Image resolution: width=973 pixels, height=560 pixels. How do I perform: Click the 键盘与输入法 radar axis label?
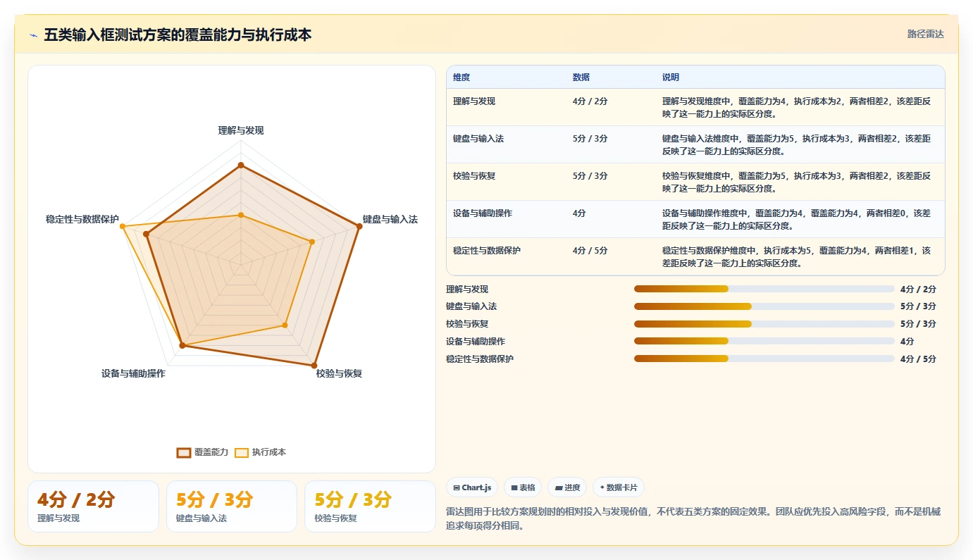[390, 219]
